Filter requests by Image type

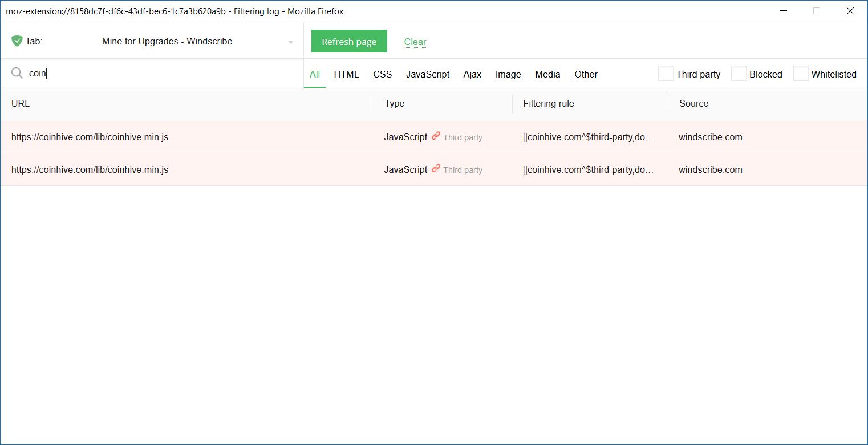(508, 74)
